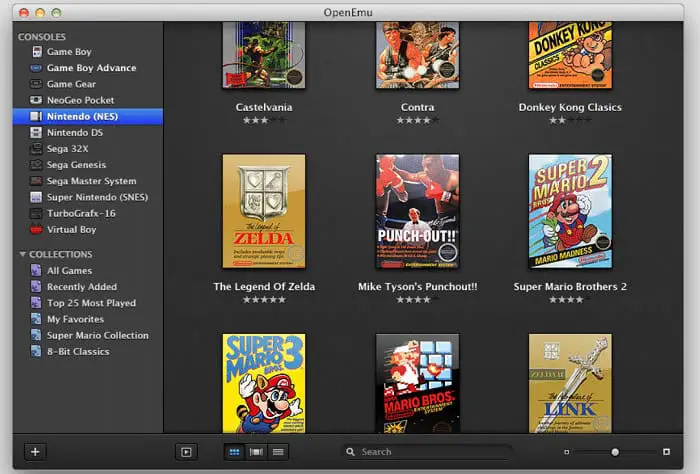Click the Game Boy console icon
Viewport: 700px width, 474px height.
37,52
